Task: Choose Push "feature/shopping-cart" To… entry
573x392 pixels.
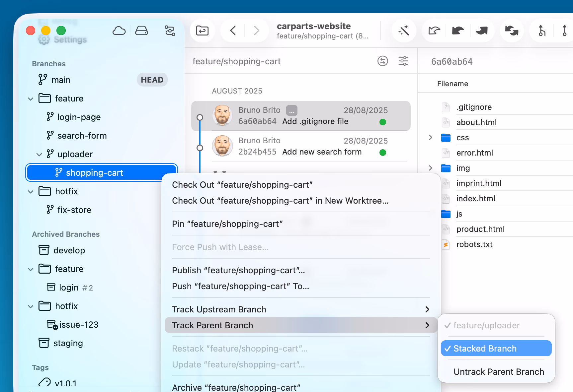Action: pyautogui.click(x=301, y=286)
